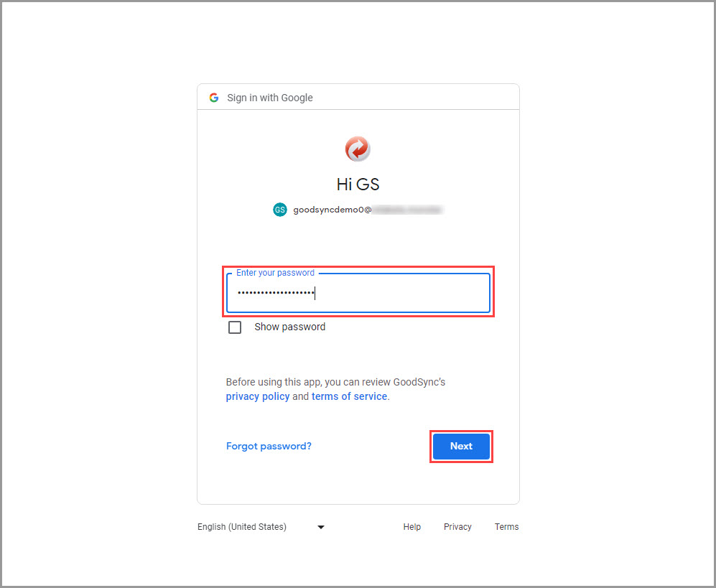Open the terms of service link
Screen dimensions: 716x588
(x=349, y=396)
